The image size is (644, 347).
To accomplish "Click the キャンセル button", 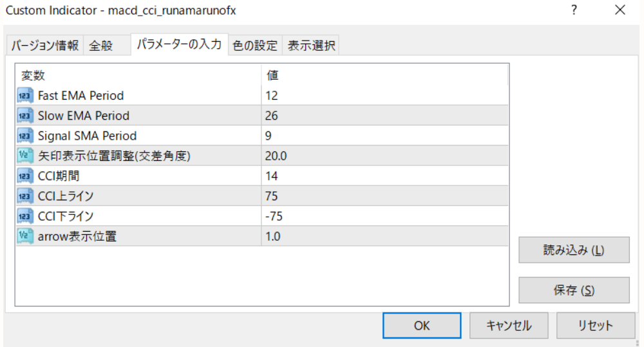I will pyautogui.click(x=509, y=326).
